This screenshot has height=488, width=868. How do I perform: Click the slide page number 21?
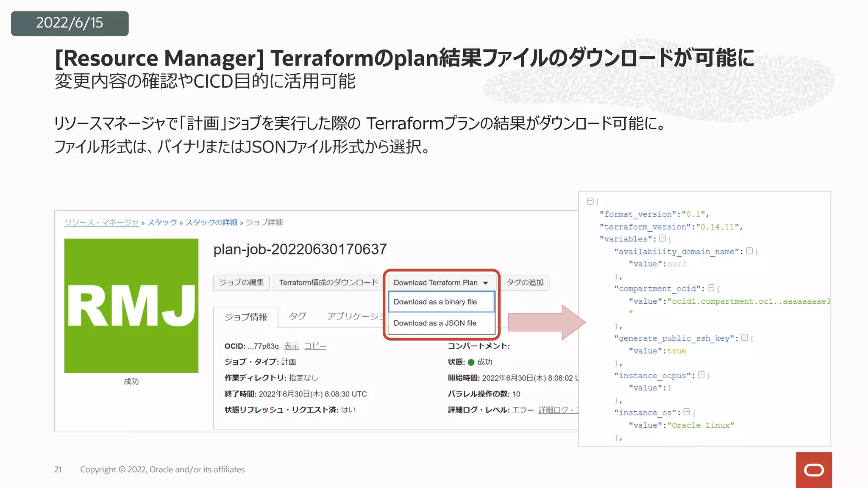58,469
